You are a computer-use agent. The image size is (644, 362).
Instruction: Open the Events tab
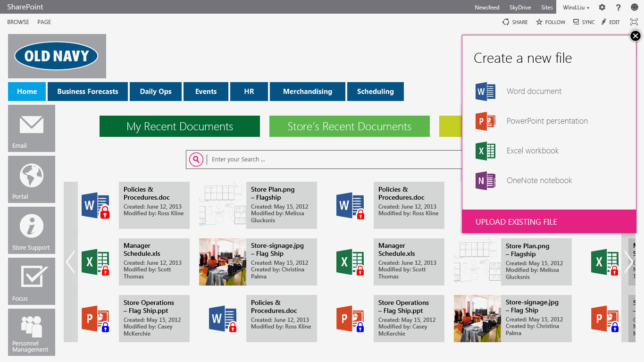206,92
